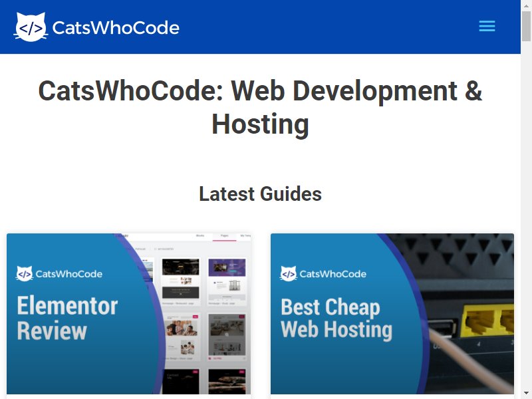Open the hamburger navigation menu

(487, 26)
